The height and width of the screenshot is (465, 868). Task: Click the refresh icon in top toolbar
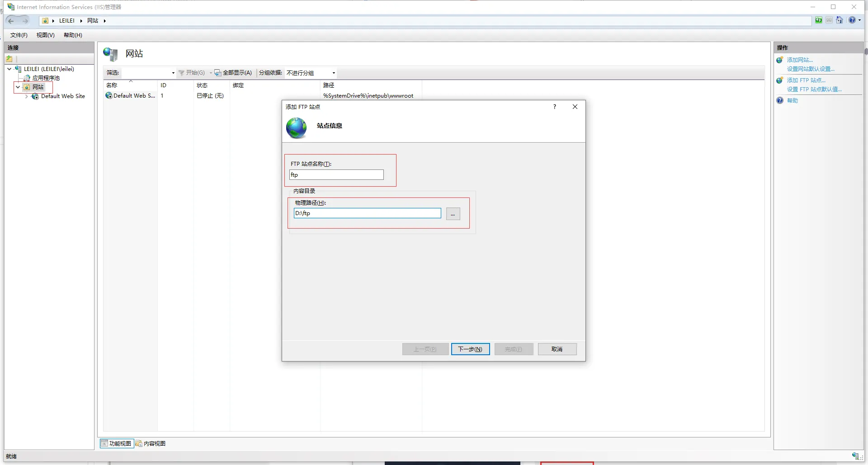pyautogui.click(x=819, y=20)
